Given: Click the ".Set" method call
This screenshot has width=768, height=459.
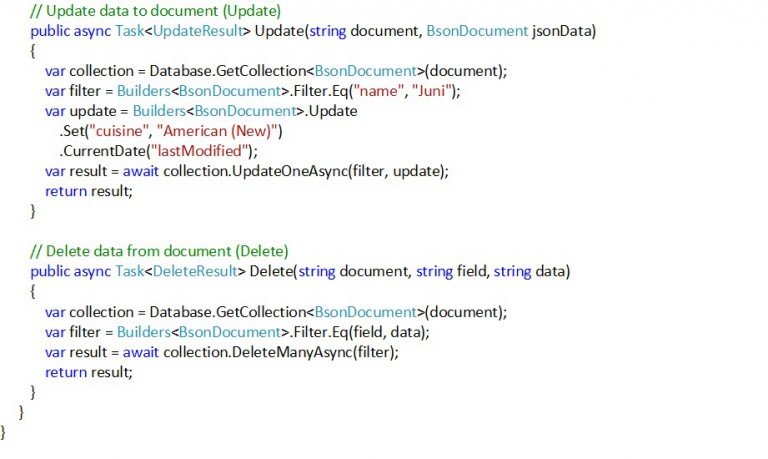Looking at the screenshot, I should [72, 131].
